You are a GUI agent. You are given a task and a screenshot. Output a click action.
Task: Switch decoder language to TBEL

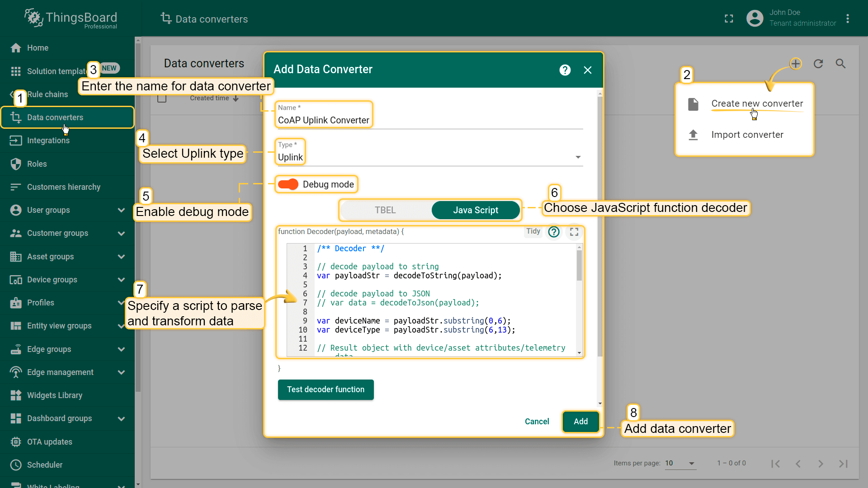tap(385, 210)
